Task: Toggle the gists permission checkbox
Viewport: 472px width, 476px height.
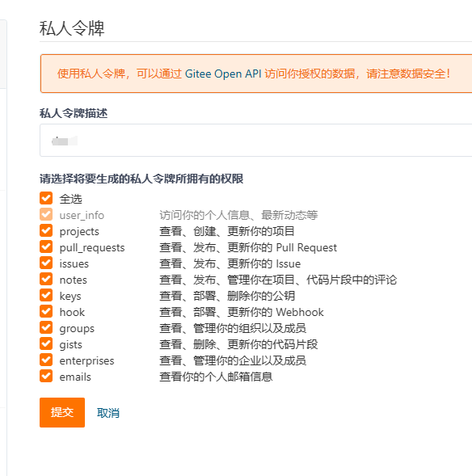Action: click(x=46, y=343)
